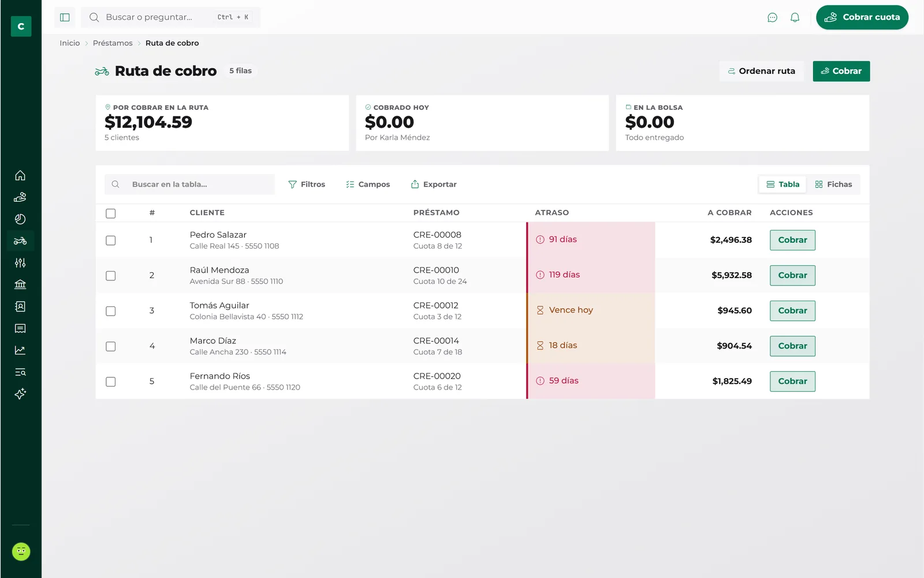The image size is (924, 578).
Task: Open the line chart sidebar icon
Action: (20, 350)
